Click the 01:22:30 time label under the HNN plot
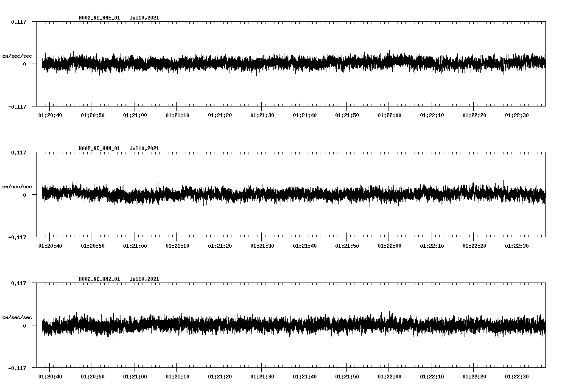576x392 pixels. point(517,246)
